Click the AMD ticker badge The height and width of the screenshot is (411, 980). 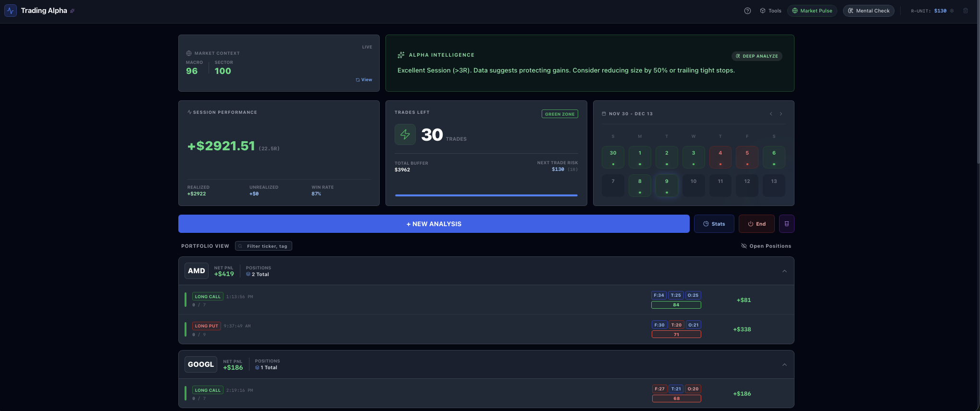(197, 271)
